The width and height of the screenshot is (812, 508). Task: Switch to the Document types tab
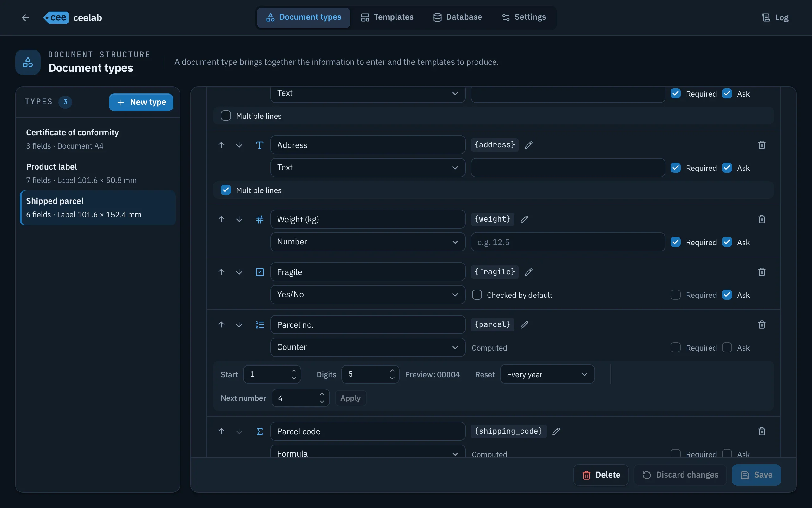[303, 17]
